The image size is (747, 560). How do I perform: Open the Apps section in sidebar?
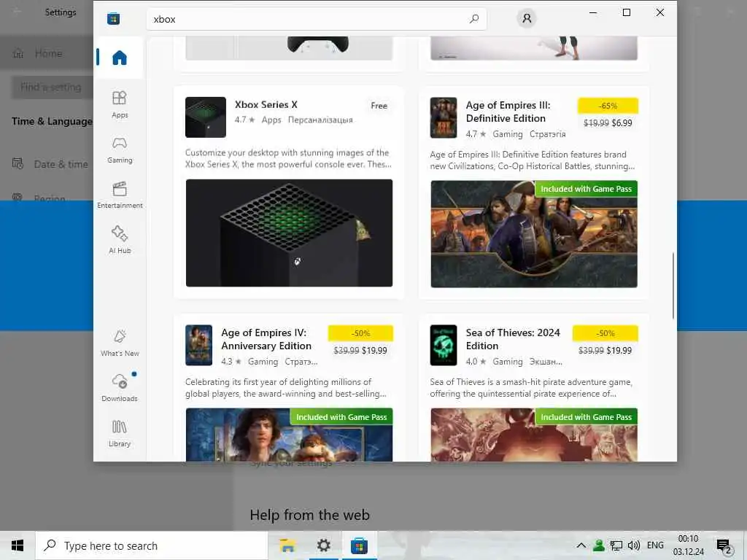pos(120,104)
